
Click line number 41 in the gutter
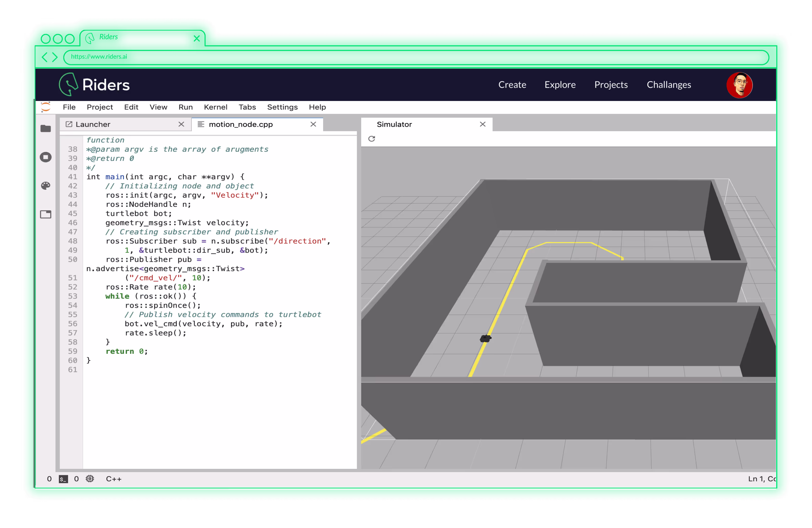click(72, 177)
